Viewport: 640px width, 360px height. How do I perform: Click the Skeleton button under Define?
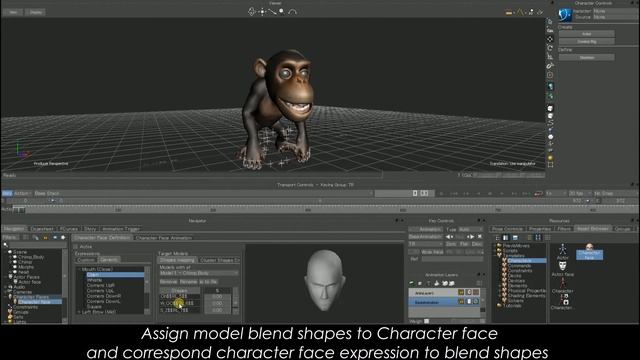[x=587, y=58]
